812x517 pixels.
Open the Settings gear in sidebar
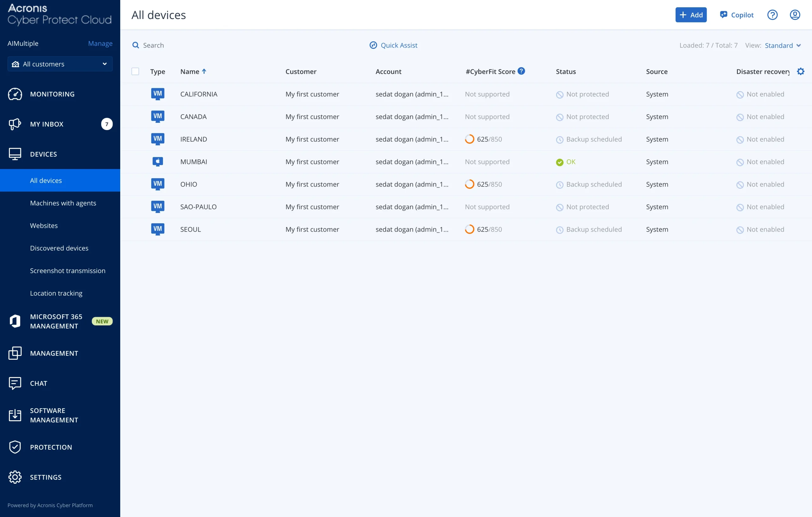[15, 477]
